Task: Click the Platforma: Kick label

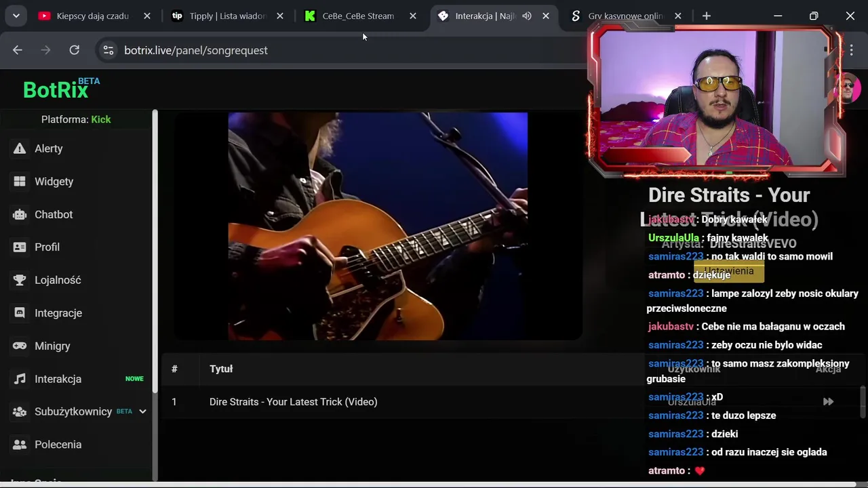Action: tap(76, 119)
